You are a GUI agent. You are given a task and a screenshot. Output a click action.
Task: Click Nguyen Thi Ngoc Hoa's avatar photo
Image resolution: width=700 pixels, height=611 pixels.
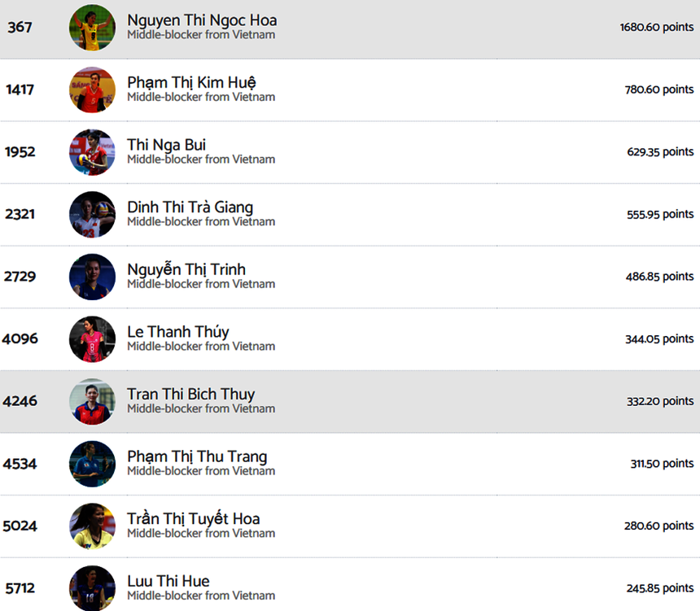[x=92, y=28]
